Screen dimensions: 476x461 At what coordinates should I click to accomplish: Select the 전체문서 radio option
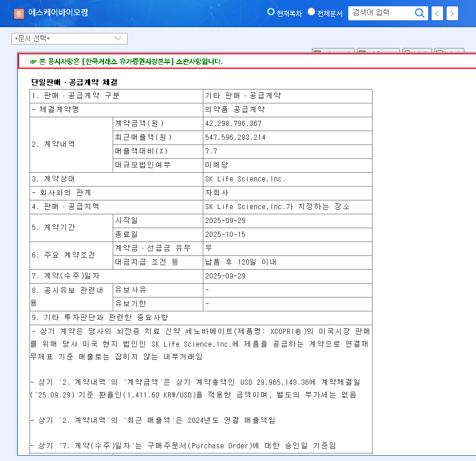[311, 12]
